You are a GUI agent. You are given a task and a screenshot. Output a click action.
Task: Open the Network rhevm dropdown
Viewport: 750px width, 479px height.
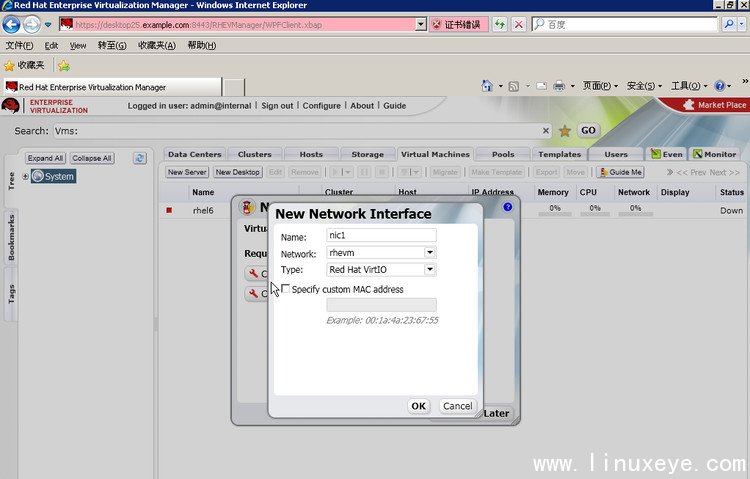pos(430,252)
